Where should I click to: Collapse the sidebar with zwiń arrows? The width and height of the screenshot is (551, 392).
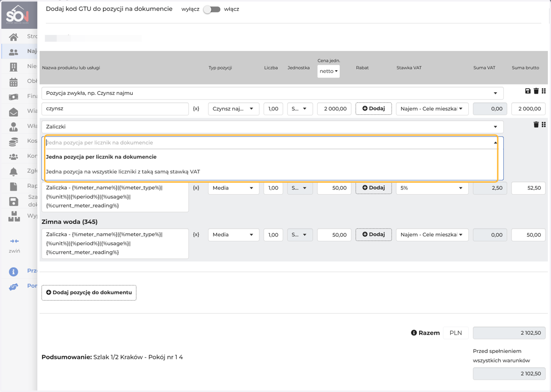14,241
